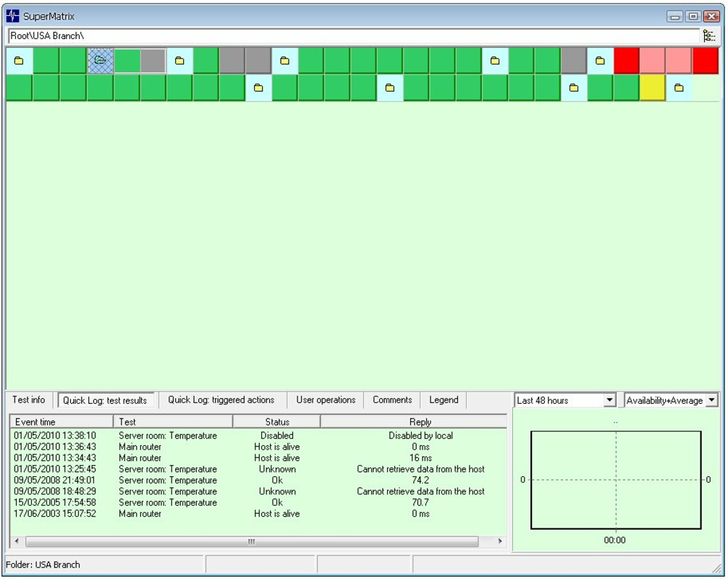Select the first gray cell in top row

point(153,61)
